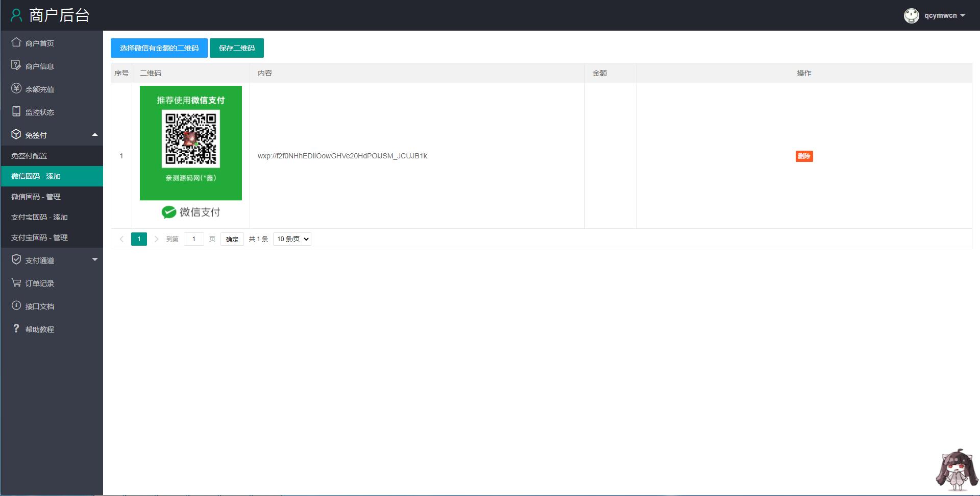This screenshot has height=496, width=980.
Task: Open 微信固码 - 管理 submenu item
Action: click(x=52, y=197)
